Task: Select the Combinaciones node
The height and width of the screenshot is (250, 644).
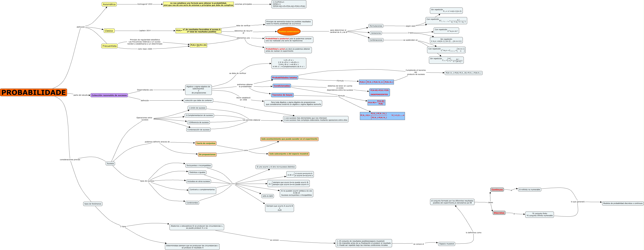Action: pos(376,40)
